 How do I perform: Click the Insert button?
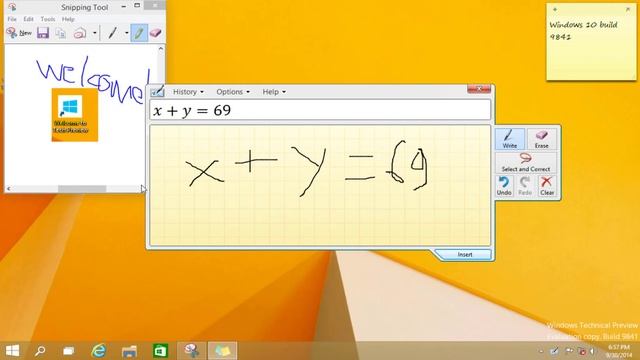pyautogui.click(x=464, y=255)
